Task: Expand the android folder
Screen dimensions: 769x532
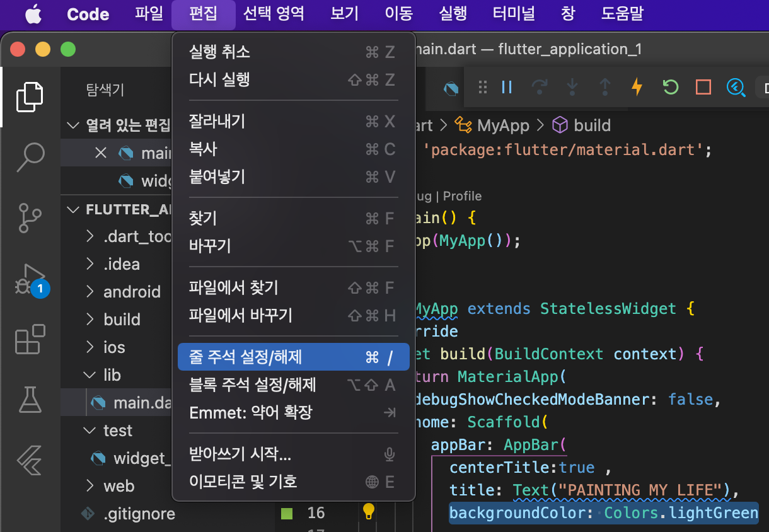Action: pos(90,292)
